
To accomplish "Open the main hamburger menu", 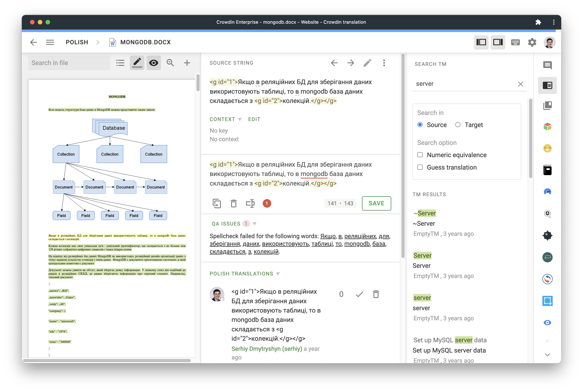I will [50, 42].
